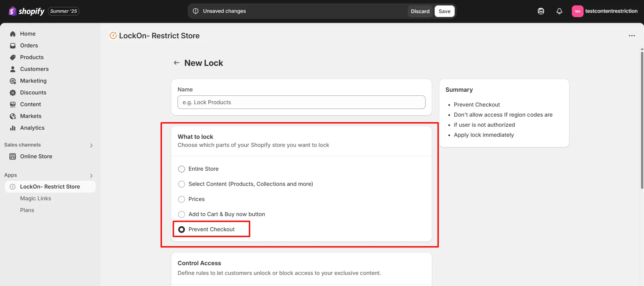The image size is (644, 286).
Task: Click the LockOn logo in page header
Action: (x=113, y=35)
